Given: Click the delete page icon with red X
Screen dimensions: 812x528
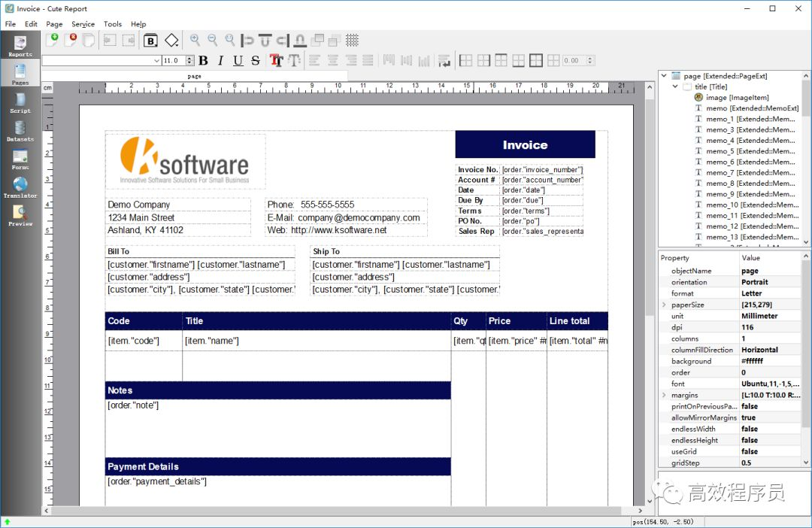Looking at the screenshot, I should 71,40.
